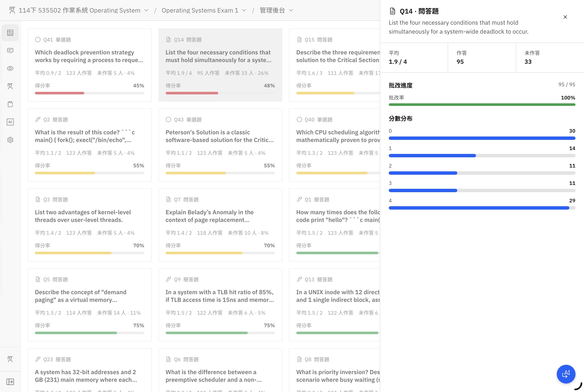Open the dashboard icon in the sidebar

coord(10,33)
